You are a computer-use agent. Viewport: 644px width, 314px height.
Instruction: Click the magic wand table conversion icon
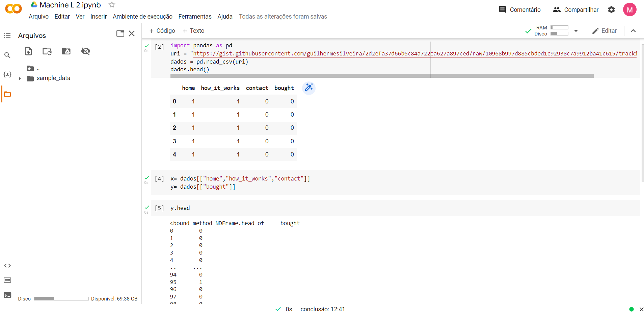308,88
